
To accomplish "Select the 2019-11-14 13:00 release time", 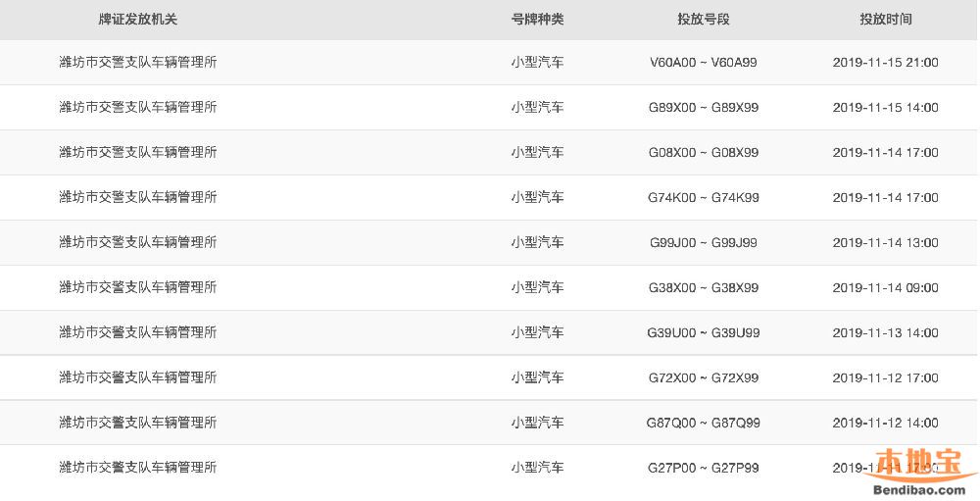I will [885, 243].
